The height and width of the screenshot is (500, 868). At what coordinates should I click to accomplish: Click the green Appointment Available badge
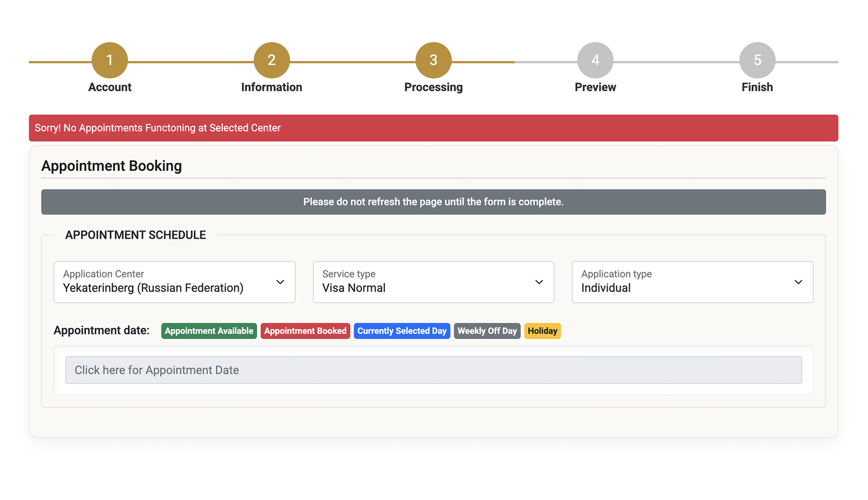[x=209, y=331]
